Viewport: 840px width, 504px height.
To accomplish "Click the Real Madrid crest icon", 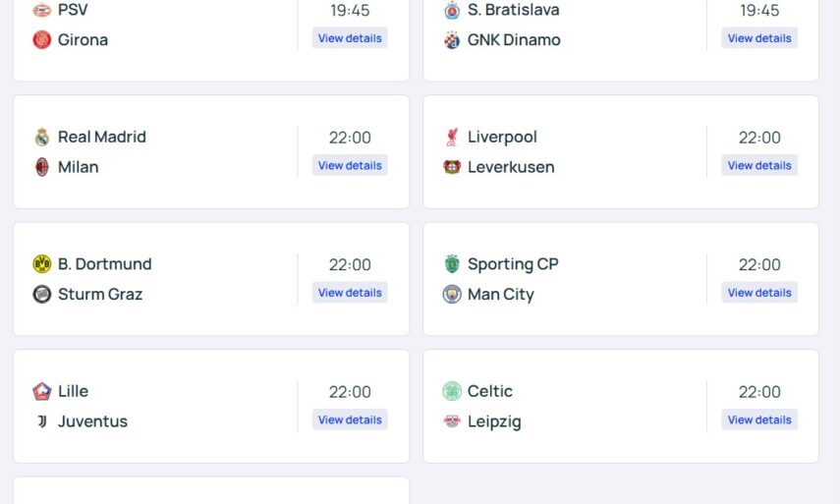I will (x=41, y=138).
